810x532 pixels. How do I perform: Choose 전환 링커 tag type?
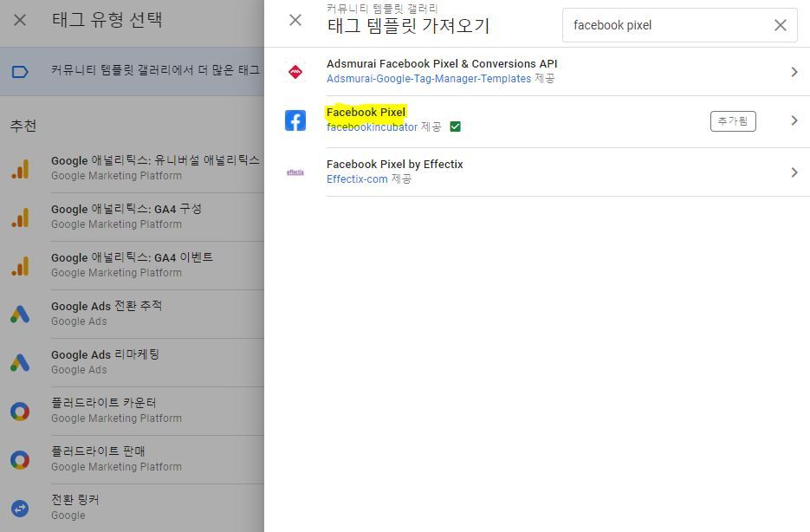coord(132,509)
